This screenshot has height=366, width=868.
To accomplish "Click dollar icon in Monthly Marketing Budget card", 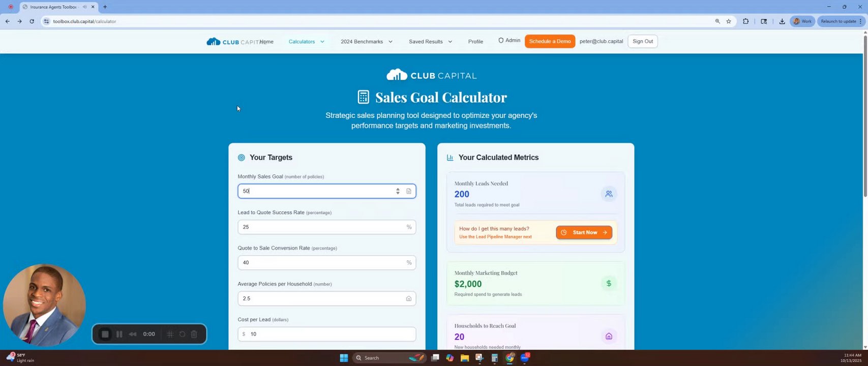I will (x=609, y=283).
